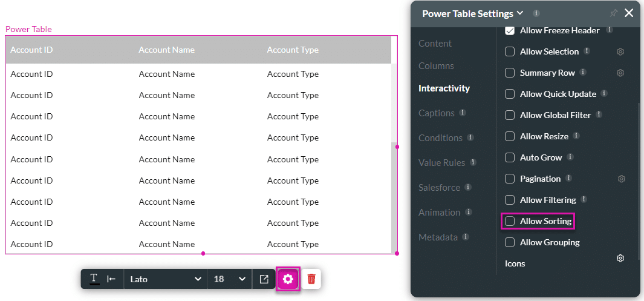Click the Power Table vertical scrollbar
The width and height of the screenshot is (644, 301).
[394, 197]
